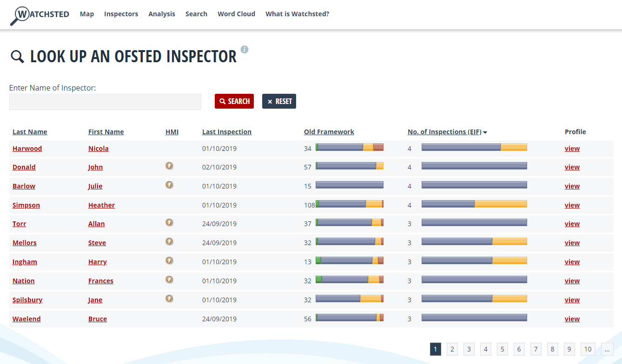Click Heather Simpson's Old Framework rating bar
Image resolution: width=622 pixels, height=364 pixels.
click(x=349, y=204)
